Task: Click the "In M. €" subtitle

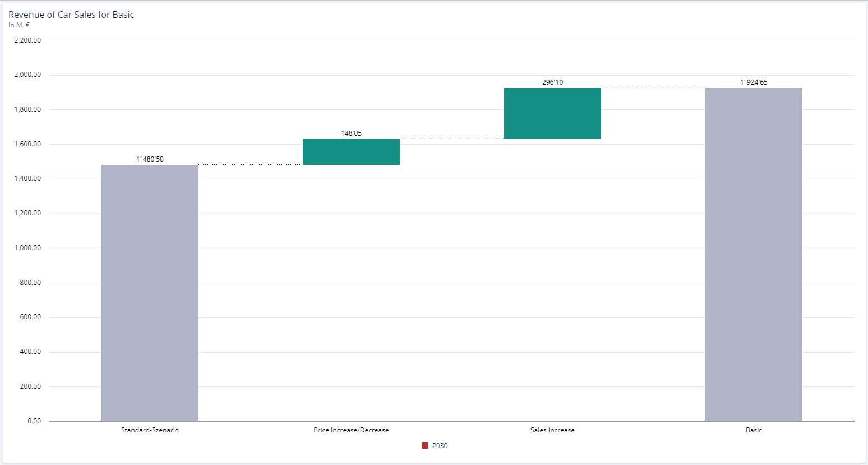Action: tap(19, 25)
